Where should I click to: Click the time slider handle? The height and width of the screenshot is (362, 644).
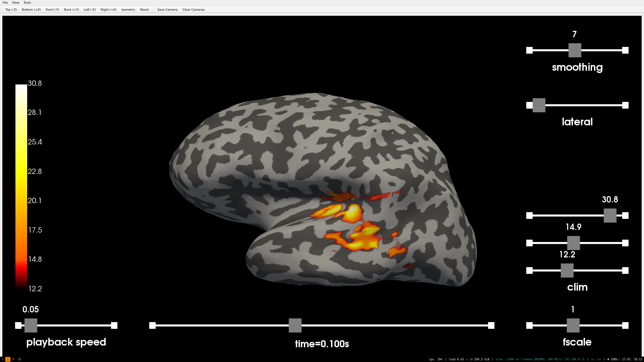pyautogui.click(x=295, y=325)
